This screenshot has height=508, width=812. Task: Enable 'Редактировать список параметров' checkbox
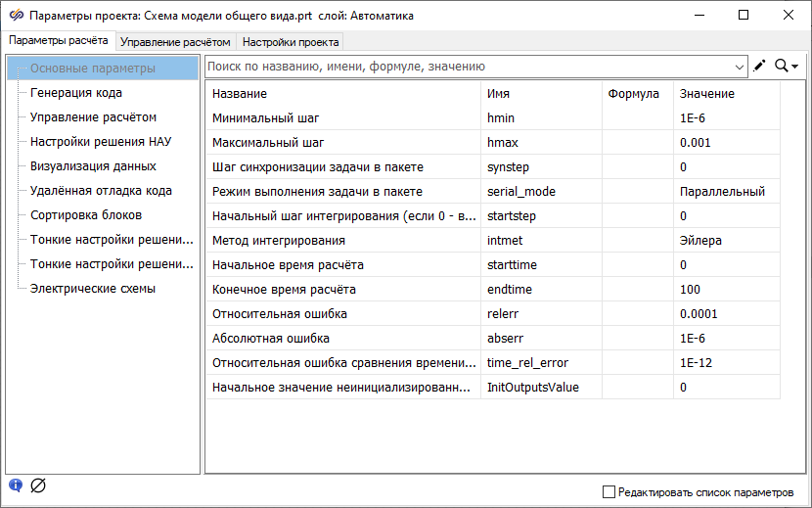click(x=609, y=491)
